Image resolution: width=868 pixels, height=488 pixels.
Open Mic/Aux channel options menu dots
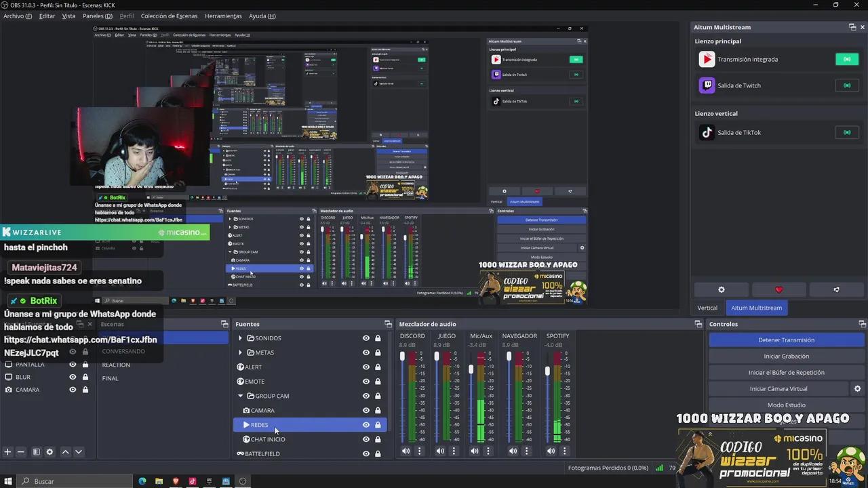[x=488, y=451]
